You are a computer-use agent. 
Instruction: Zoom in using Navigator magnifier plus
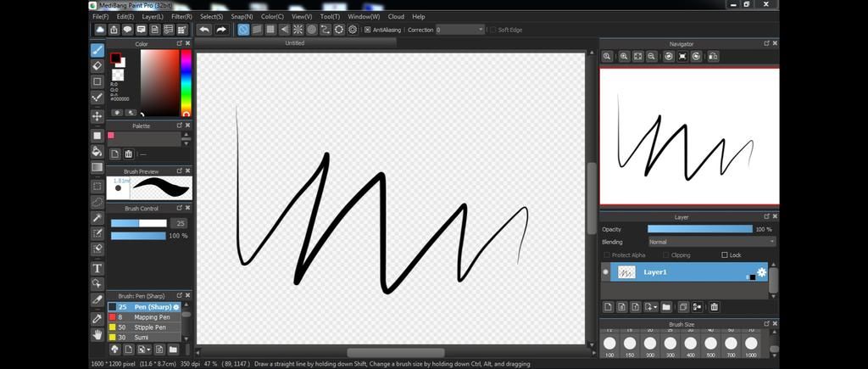coord(624,56)
